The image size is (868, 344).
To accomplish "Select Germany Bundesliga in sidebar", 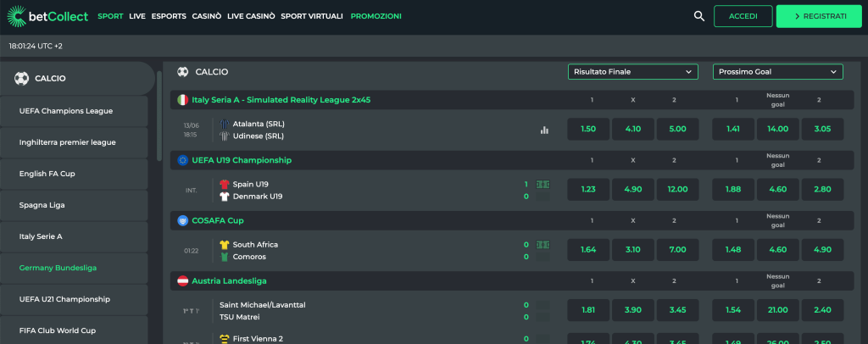I will (x=75, y=268).
